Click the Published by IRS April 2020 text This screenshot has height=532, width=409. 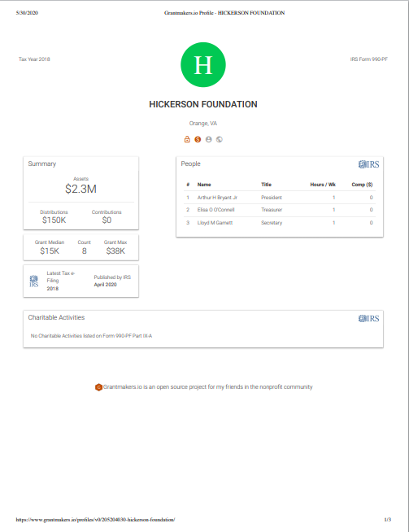[x=112, y=281]
